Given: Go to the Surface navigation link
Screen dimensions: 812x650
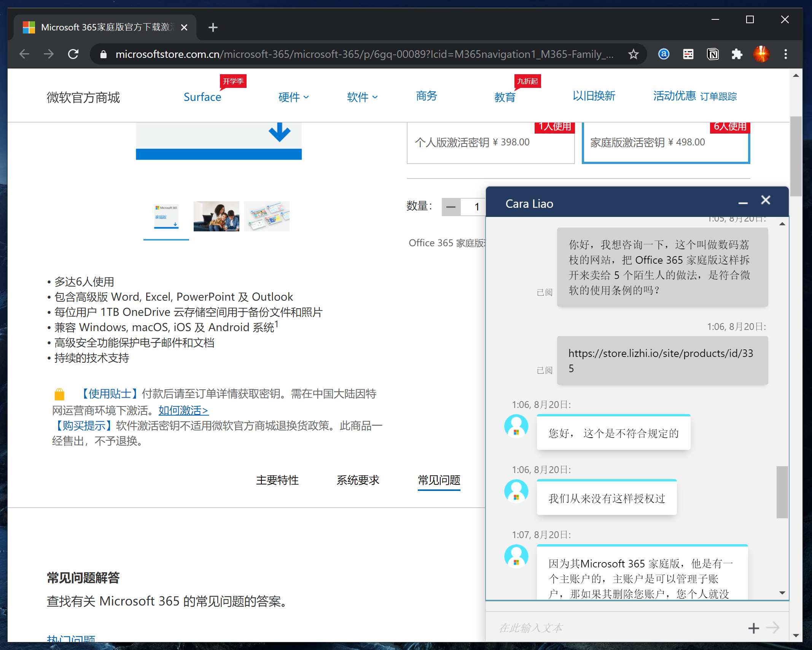Looking at the screenshot, I should click(202, 97).
